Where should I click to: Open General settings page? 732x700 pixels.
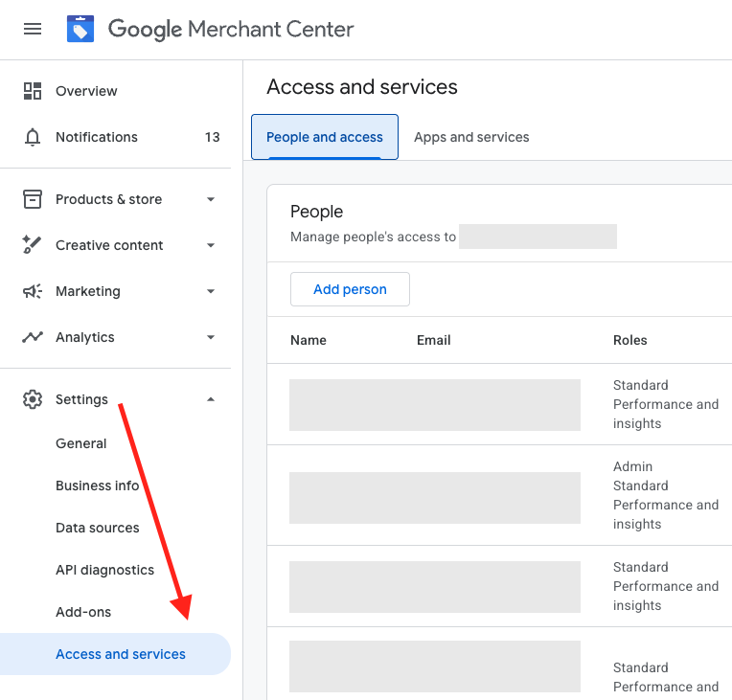[x=81, y=443]
